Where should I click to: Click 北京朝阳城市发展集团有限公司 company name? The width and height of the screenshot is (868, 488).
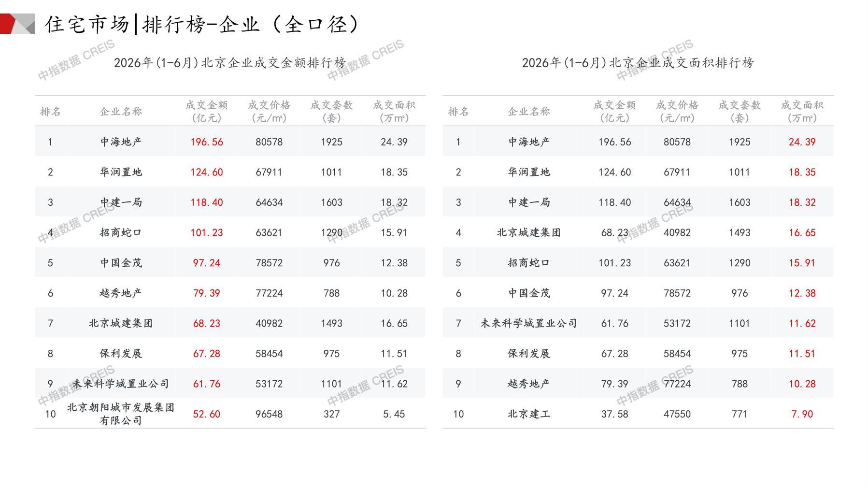pos(121,414)
